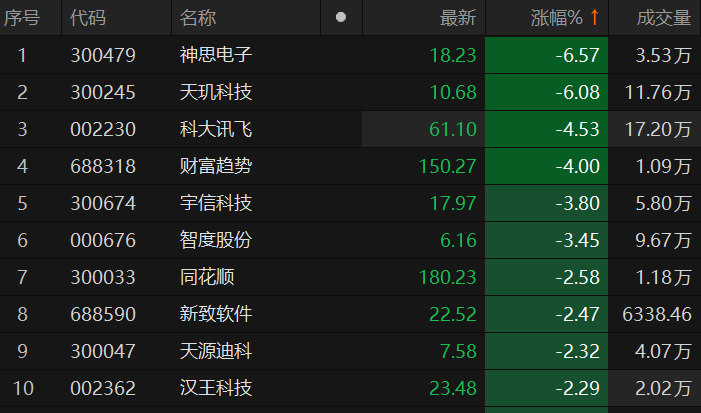Click latest price 10.68
Viewport: 701px width, 413px height.
pyautogui.click(x=453, y=93)
